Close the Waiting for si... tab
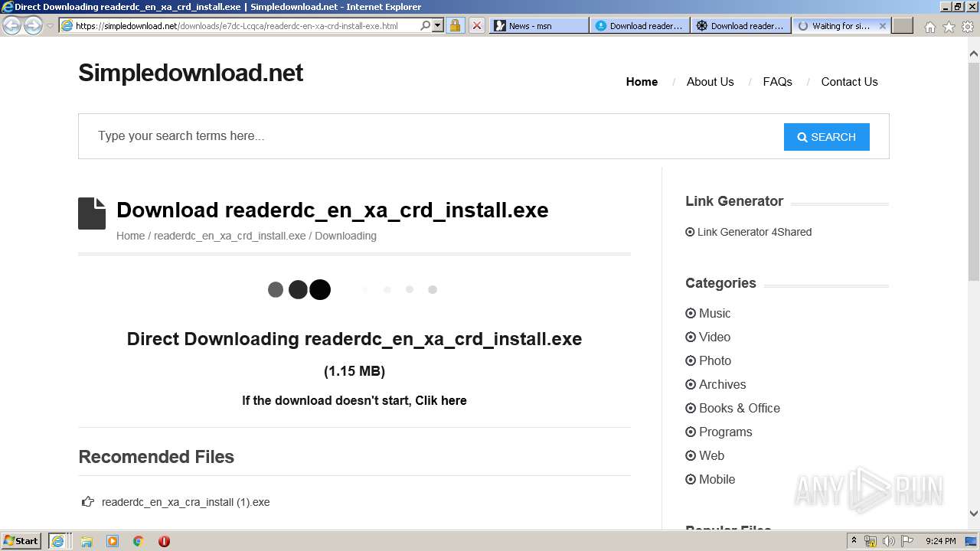Viewport: 980px width, 551px height. click(882, 25)
